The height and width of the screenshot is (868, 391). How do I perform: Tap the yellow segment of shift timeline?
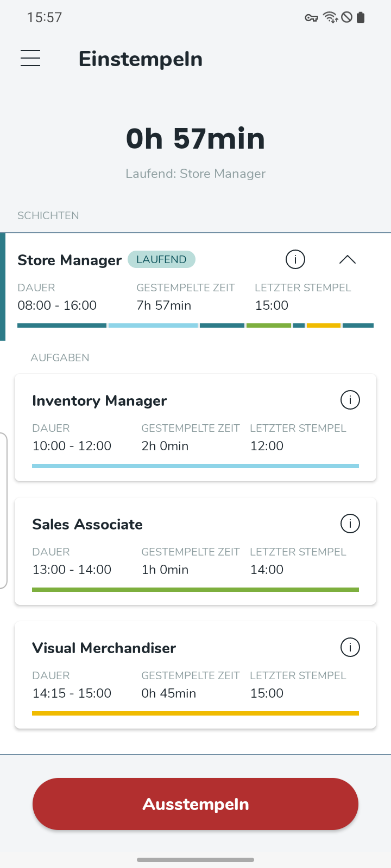point(324,325)
